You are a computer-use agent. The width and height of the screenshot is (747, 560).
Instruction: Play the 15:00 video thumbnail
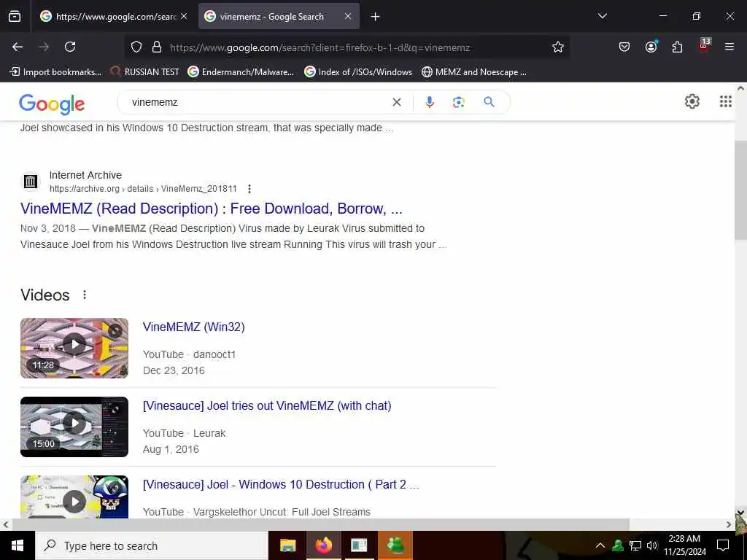74,427
